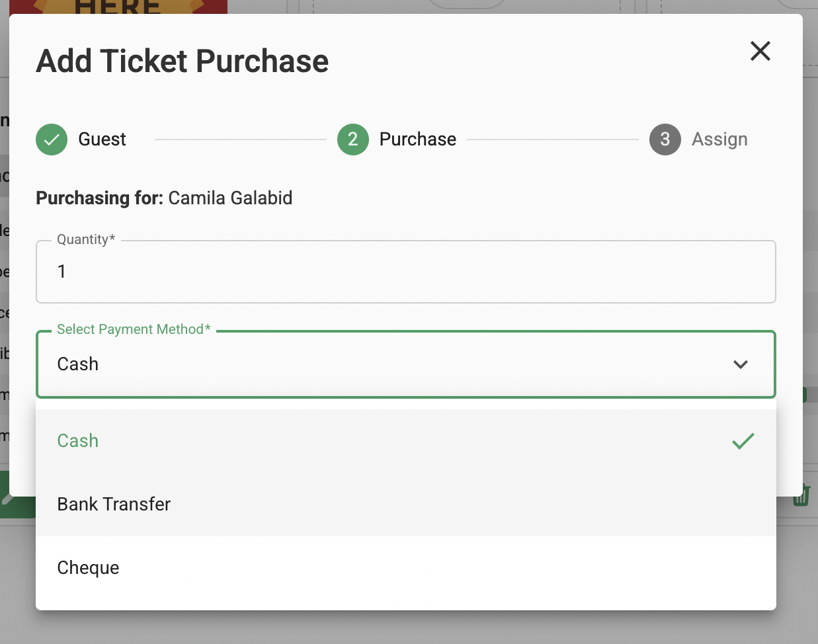
Task: Click the green trash delete icon
Action: click(x=801, y=494)
